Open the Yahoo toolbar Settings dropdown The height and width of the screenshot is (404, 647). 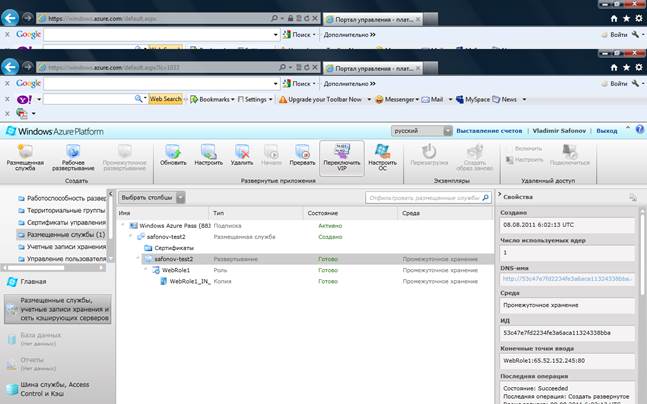pyautogui.click(x=255, y=99)
